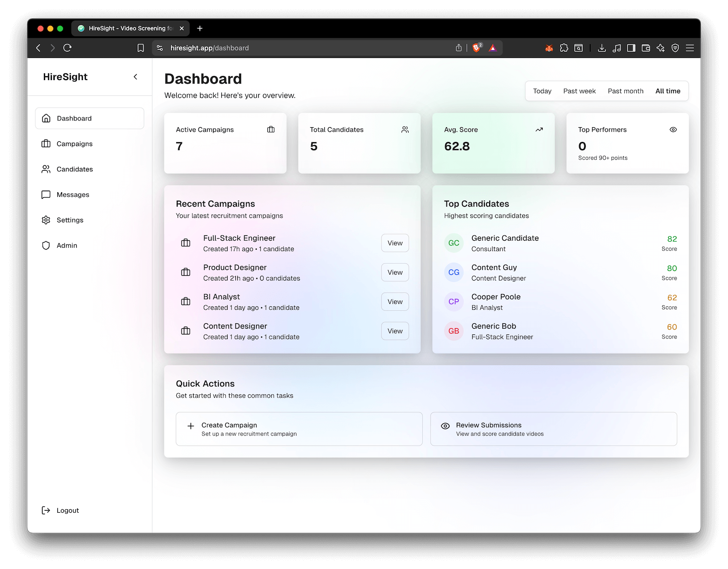Click the GC avatar for Generic Candidate
The height and width of the screenshot is (569, 728).
click(454, 243)
